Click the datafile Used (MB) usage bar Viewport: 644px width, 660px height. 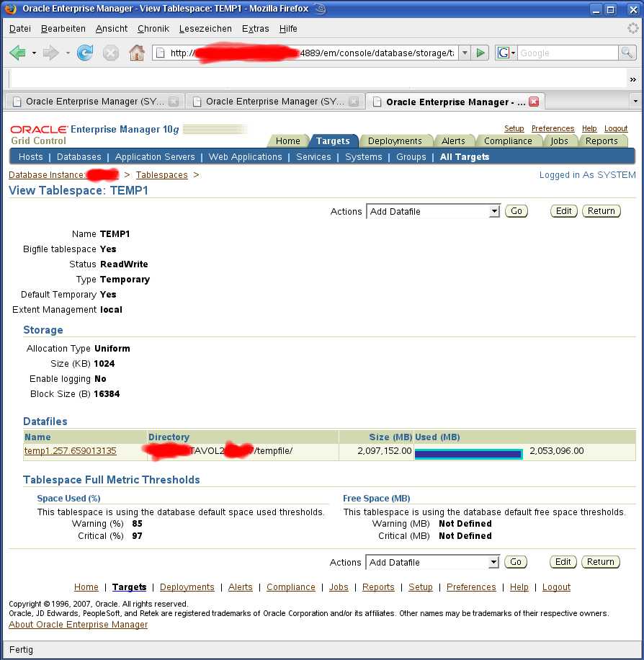pyautogui.click(x=468, y=454)
